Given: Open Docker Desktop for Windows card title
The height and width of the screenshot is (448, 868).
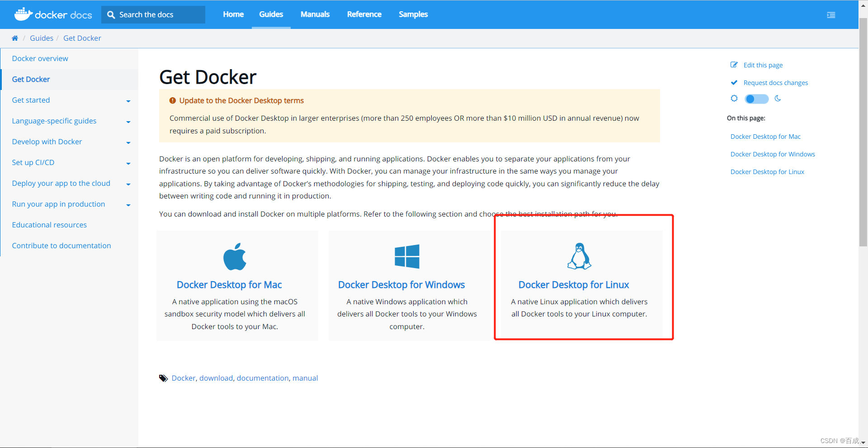Looking at the screenshot, I should [x=401, y=285].
